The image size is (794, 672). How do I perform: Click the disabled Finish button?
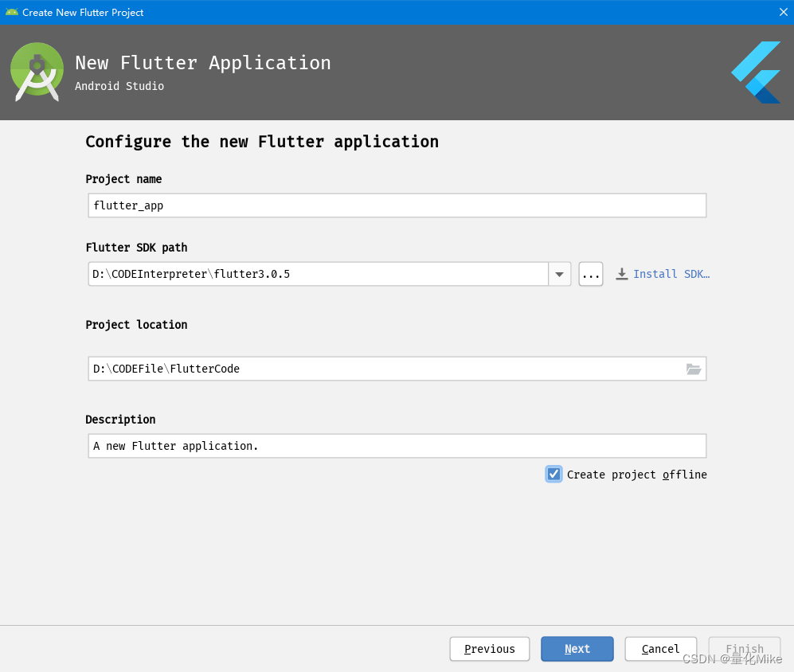tap(744, 649)
